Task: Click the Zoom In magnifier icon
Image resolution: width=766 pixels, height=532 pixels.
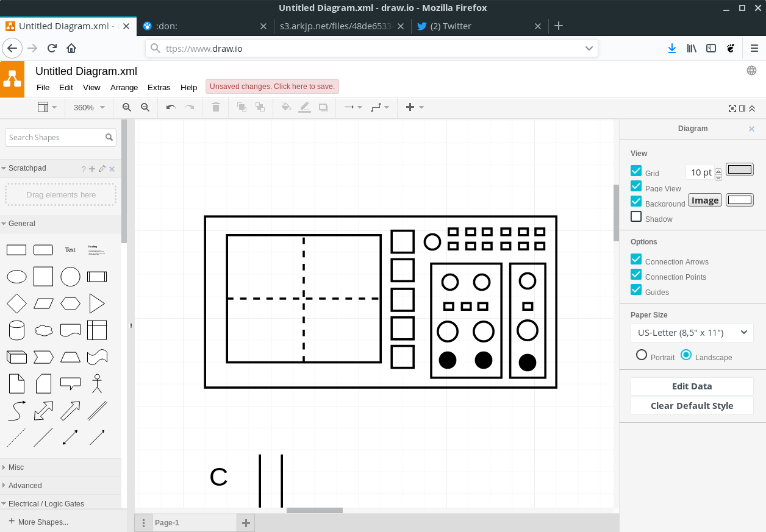Action: click(x=127, y=107)
